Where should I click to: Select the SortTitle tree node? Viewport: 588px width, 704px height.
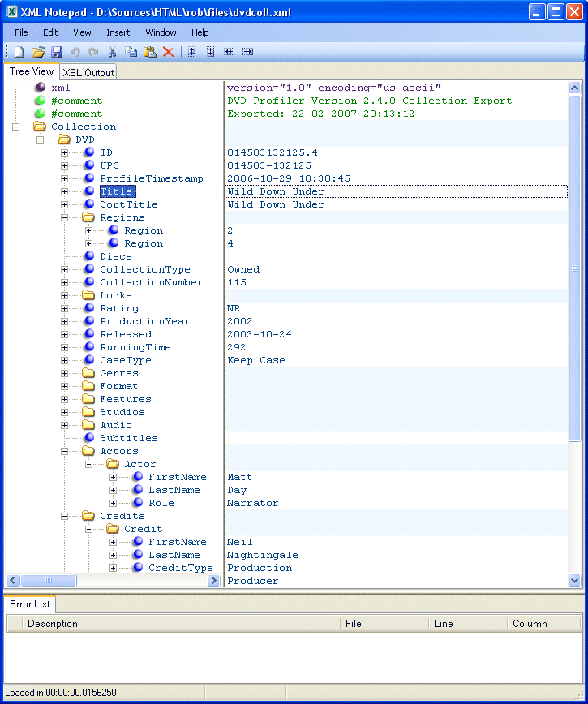pyautogui.click(x=129, y=204)
